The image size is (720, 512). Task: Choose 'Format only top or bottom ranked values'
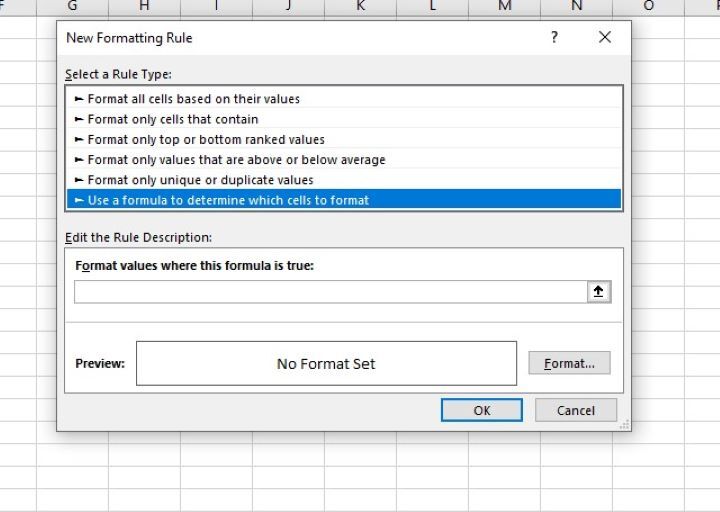(x=206, y=139)
